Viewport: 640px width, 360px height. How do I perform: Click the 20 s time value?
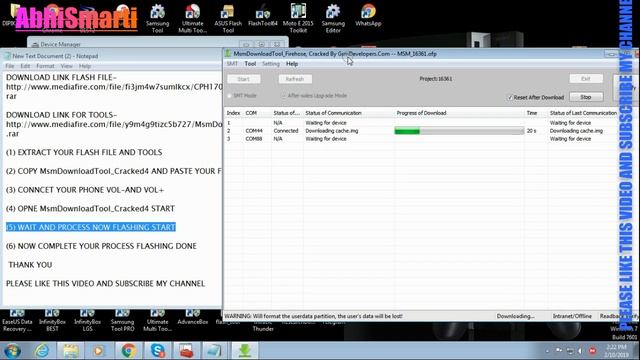[531, 131]
